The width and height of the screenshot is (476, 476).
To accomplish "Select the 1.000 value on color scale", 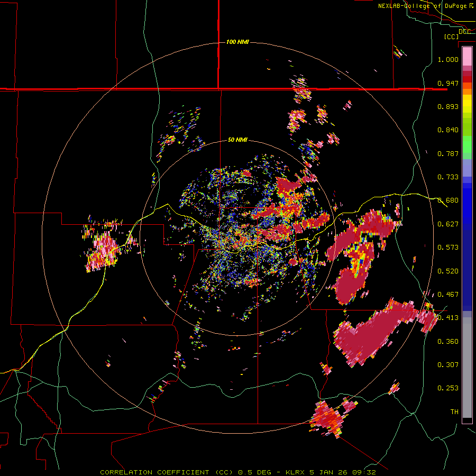I will (448, 59).
